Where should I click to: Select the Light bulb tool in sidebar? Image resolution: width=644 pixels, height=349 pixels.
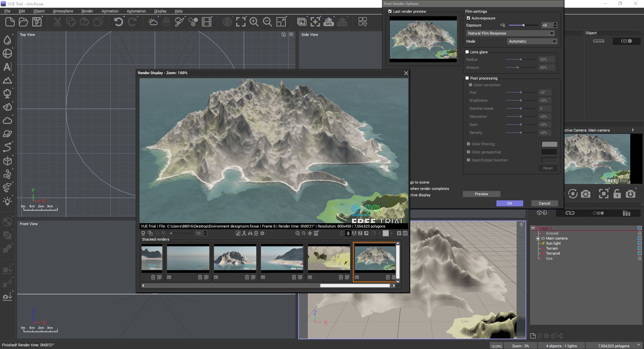[7, 201]
